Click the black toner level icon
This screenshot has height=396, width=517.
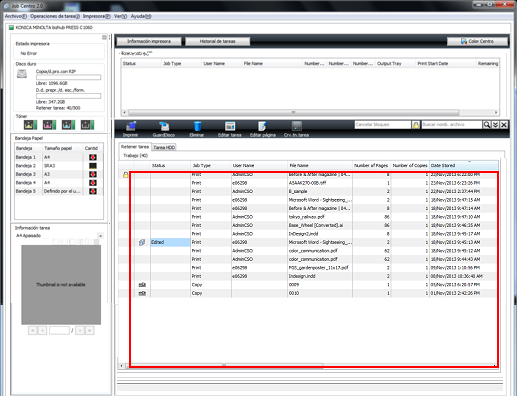coord(87,125)
